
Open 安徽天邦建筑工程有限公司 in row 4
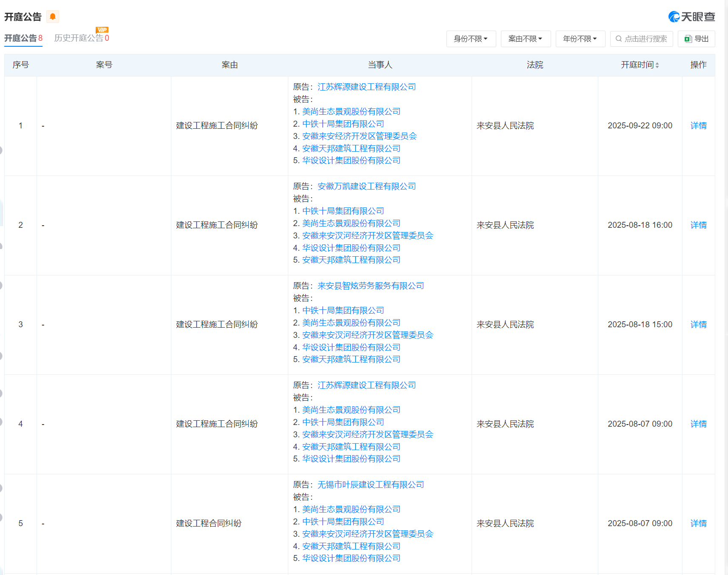[351, 447]
